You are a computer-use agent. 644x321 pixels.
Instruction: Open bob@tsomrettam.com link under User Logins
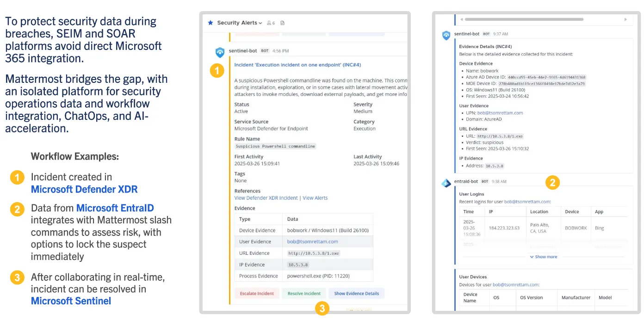point(527,202)
